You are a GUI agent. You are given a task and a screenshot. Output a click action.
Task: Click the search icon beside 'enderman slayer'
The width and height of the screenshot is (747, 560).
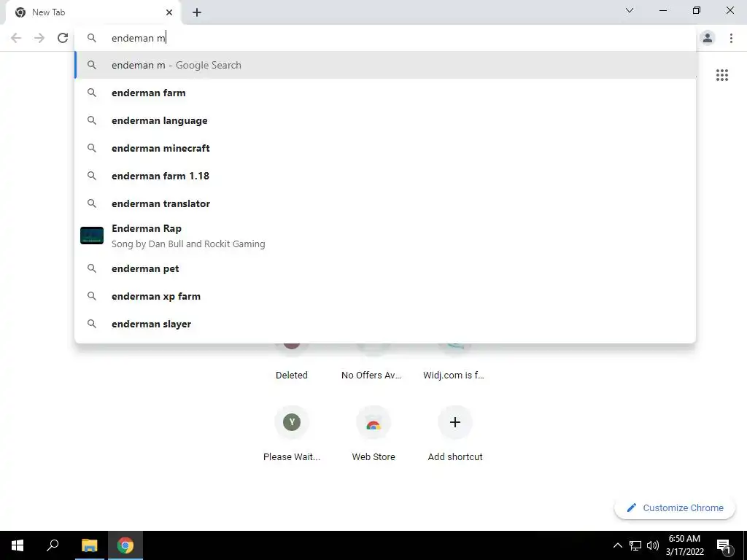[92, 324]
